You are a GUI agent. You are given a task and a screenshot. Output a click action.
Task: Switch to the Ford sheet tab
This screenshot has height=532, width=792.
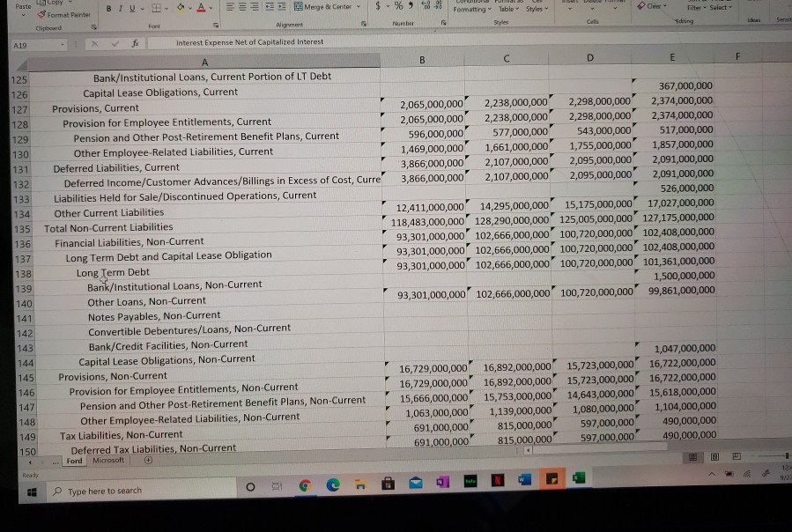(x=74, y=461)
